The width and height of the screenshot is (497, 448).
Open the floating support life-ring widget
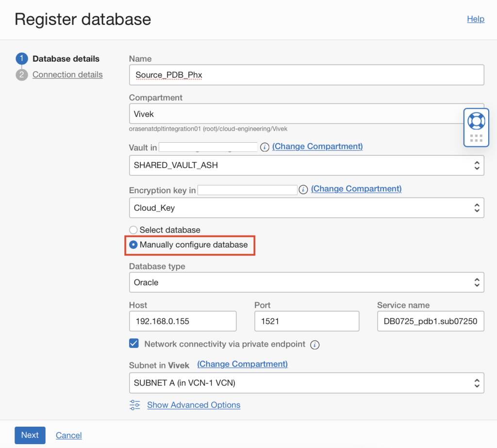click(476, 122)
